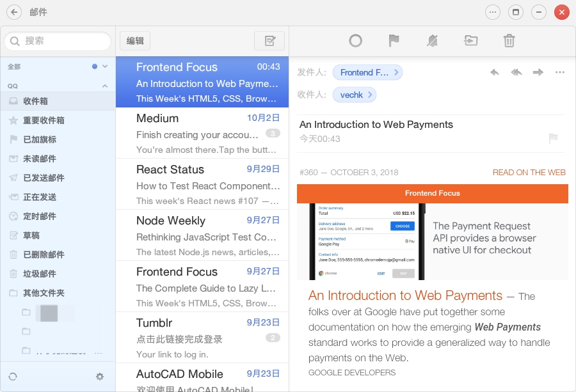
Task: Select Frontend Focus email from 9月27日
Action: tap(202, 286)
